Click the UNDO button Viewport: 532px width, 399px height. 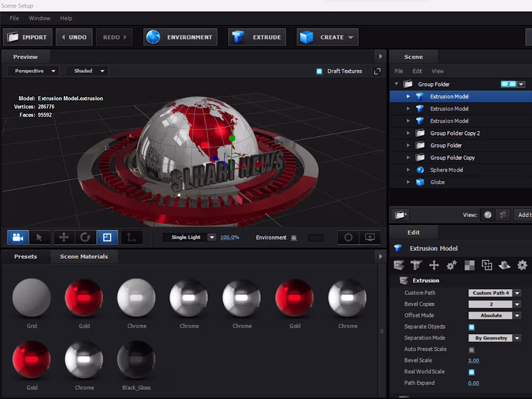coord(74,37)
